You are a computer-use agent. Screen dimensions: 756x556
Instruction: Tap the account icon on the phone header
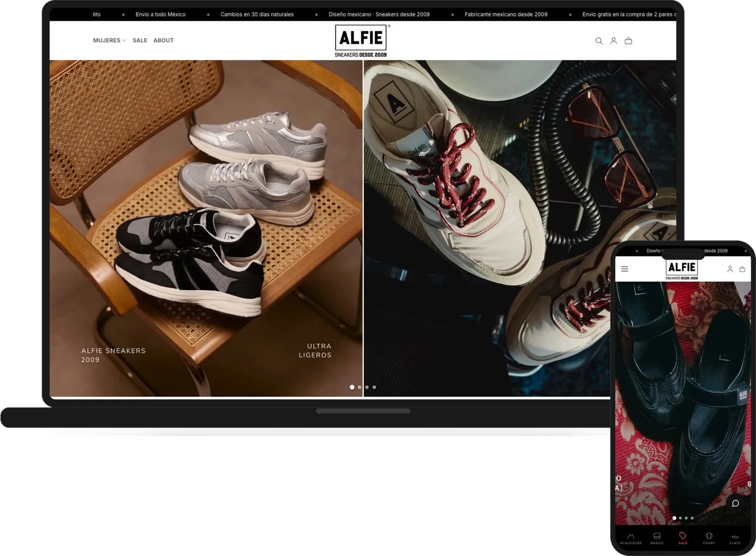point(730,269)
